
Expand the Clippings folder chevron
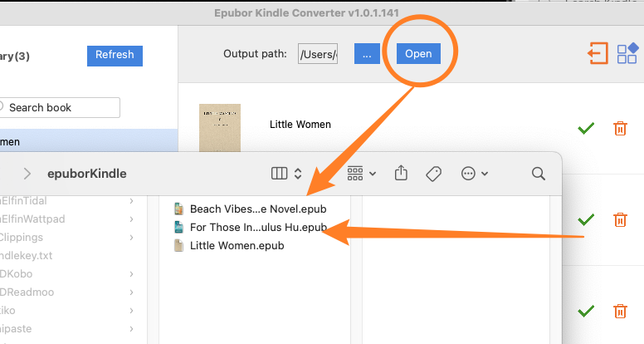click(x=131, y=238)
